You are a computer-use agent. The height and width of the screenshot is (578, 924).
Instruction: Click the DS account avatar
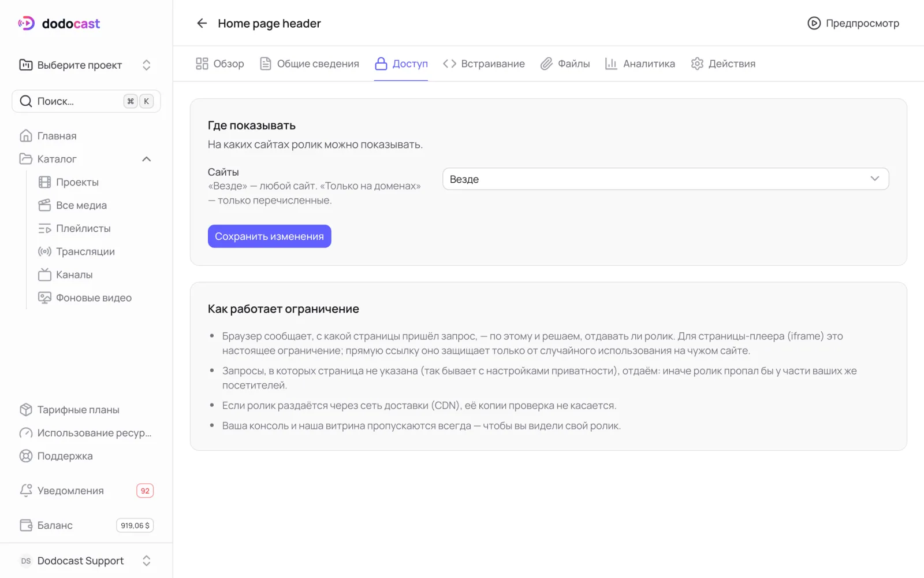[26, 561]
